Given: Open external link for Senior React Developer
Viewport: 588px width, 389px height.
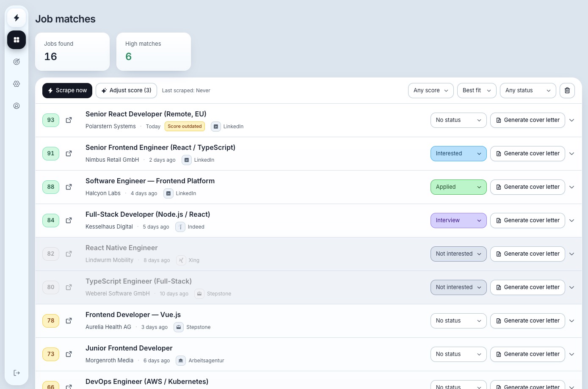Looking at the screenshot, I should (69, 120).
